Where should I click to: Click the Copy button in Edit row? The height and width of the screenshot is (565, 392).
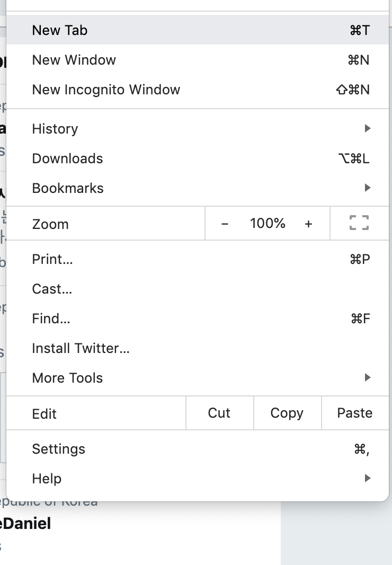tap(287, 413)
